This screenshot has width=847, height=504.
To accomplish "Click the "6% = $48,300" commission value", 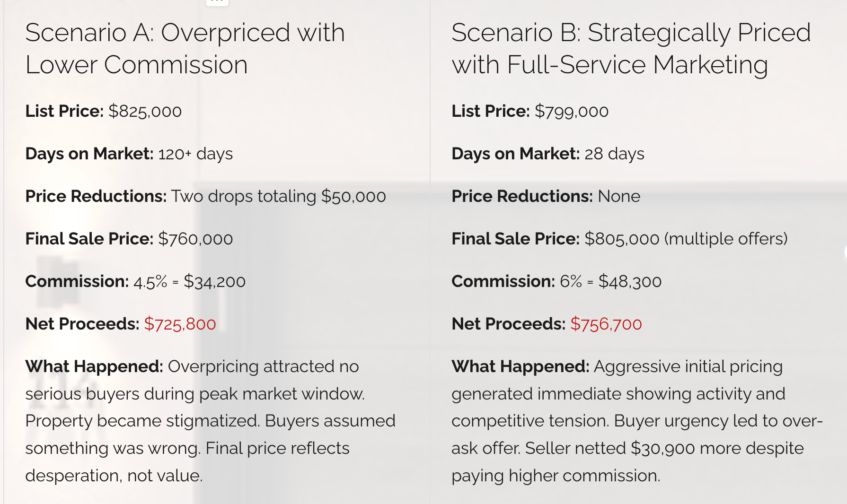I will [x=610, y=281].
